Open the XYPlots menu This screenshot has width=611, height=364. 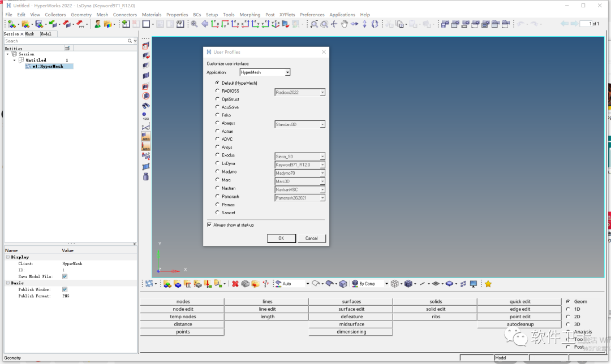click(x=287, y=14)
